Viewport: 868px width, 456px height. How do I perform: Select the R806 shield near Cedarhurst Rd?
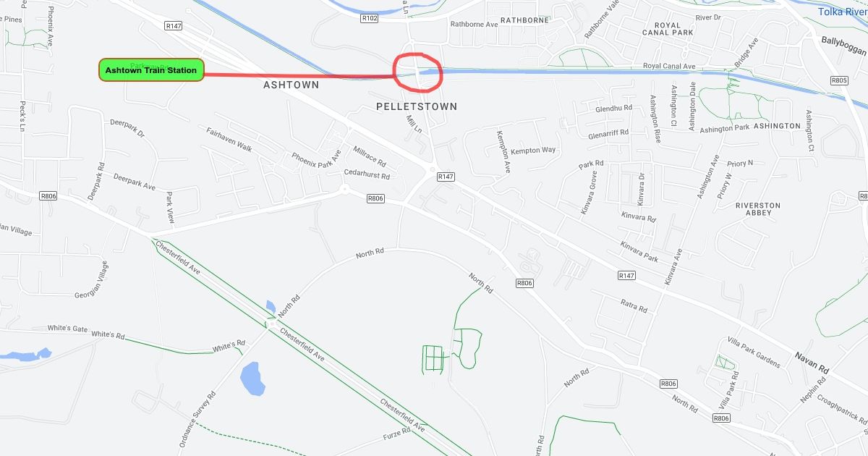point(375,198)
